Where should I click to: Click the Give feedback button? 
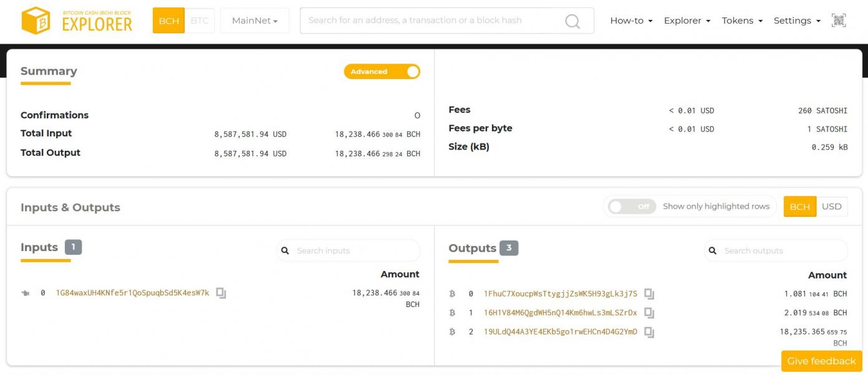point(821,361)
